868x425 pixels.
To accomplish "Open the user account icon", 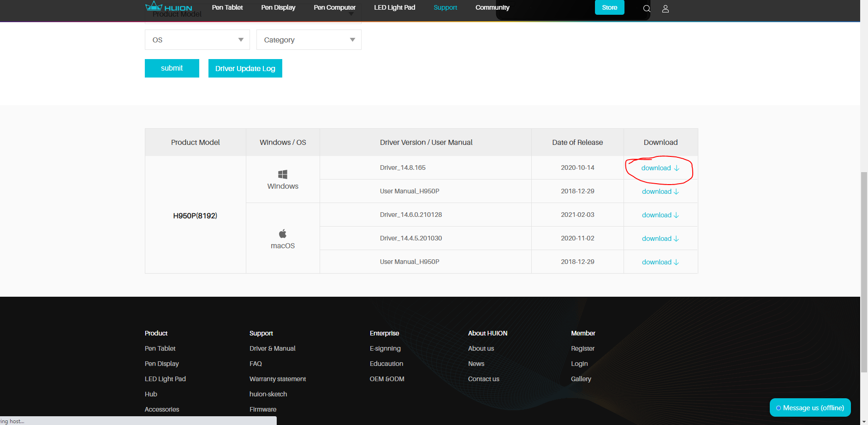I will point(666,8).
